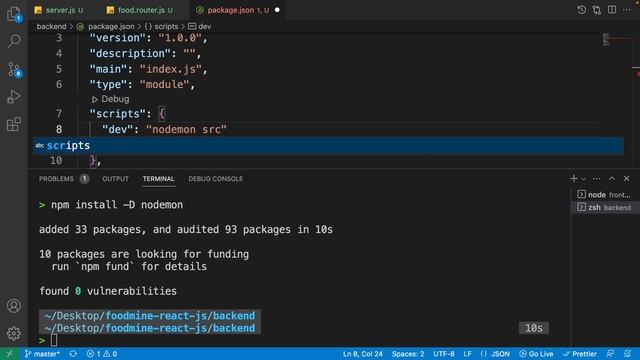Open the Source Control view
This screenshot has width=640, height=360.
tap(14, 69)
